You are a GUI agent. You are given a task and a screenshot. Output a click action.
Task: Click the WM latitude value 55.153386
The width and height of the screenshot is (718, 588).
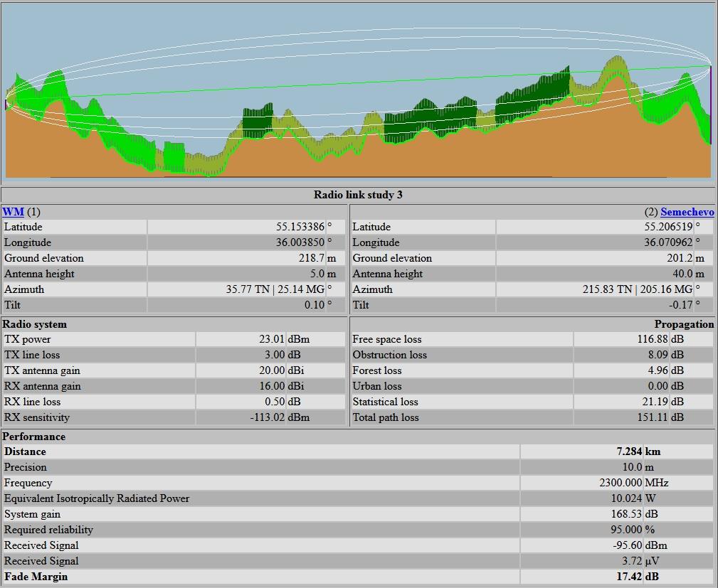coord(300,227)
